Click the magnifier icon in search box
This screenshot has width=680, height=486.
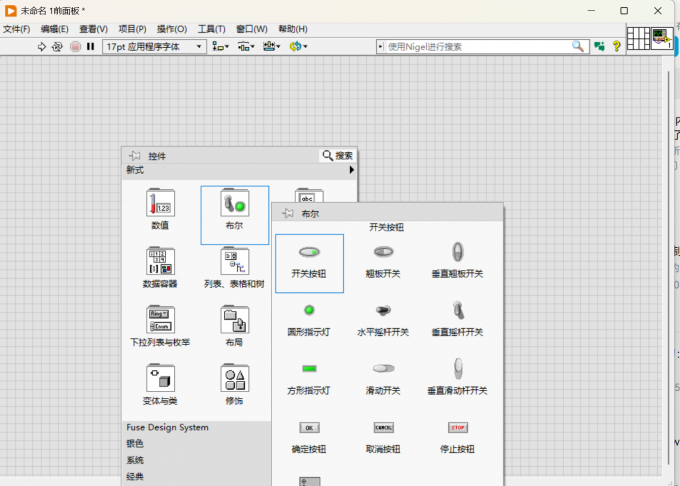pyautogui.click(x=578, y=46)
